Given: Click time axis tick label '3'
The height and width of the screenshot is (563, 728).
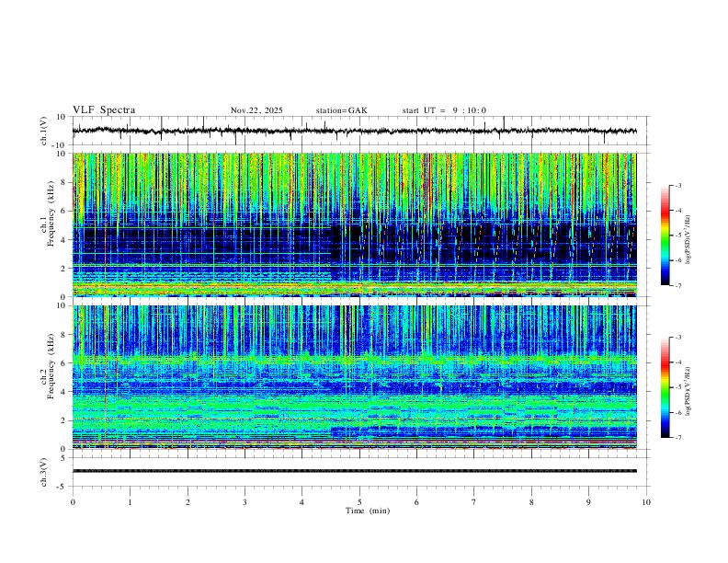Looking at the screenshot, I should (x=245, y=502).
